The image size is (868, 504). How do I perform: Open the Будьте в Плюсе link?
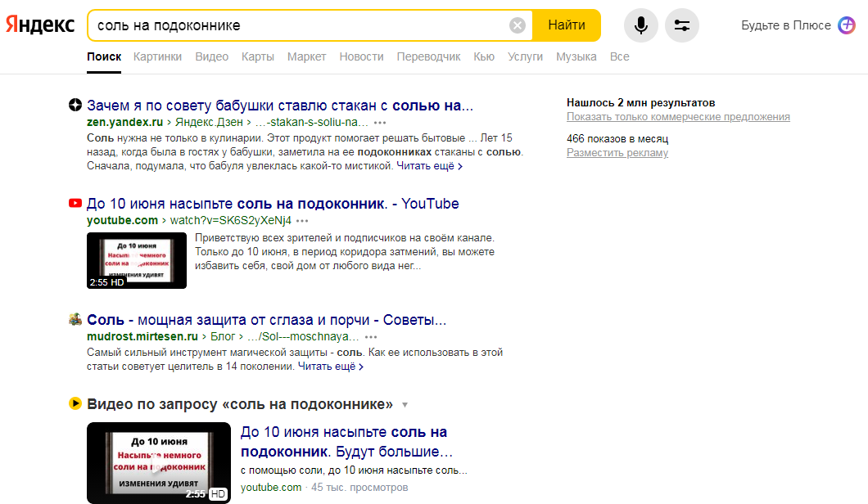[x=786, y=25]
